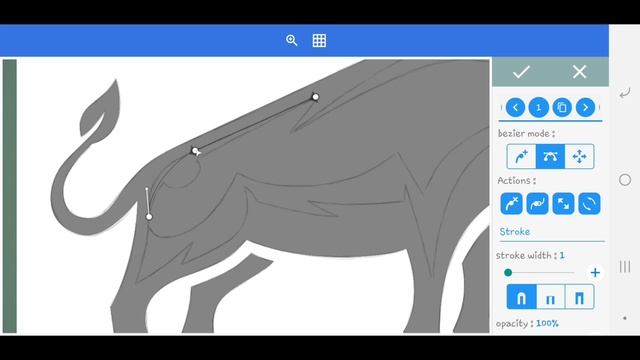This screenshot has width=640, height=360.
Task: Adjust the stroke width slider knob
Action: [x=508, y=272]
